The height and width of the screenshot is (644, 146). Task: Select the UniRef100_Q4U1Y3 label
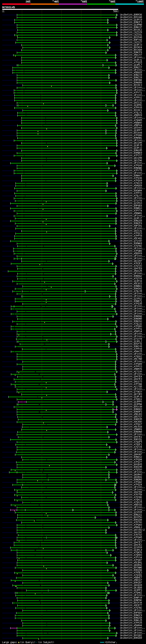[x=131, y=382]
